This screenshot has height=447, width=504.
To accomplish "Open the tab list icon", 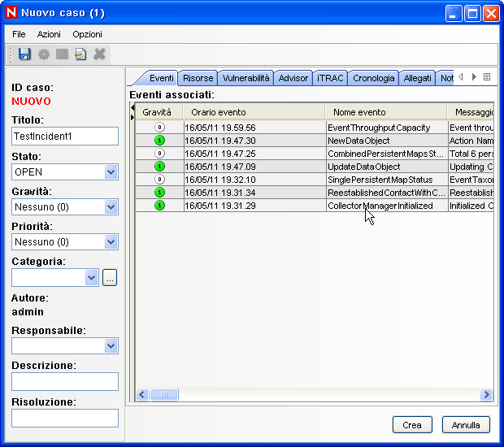I will click(x=487, y=77).
